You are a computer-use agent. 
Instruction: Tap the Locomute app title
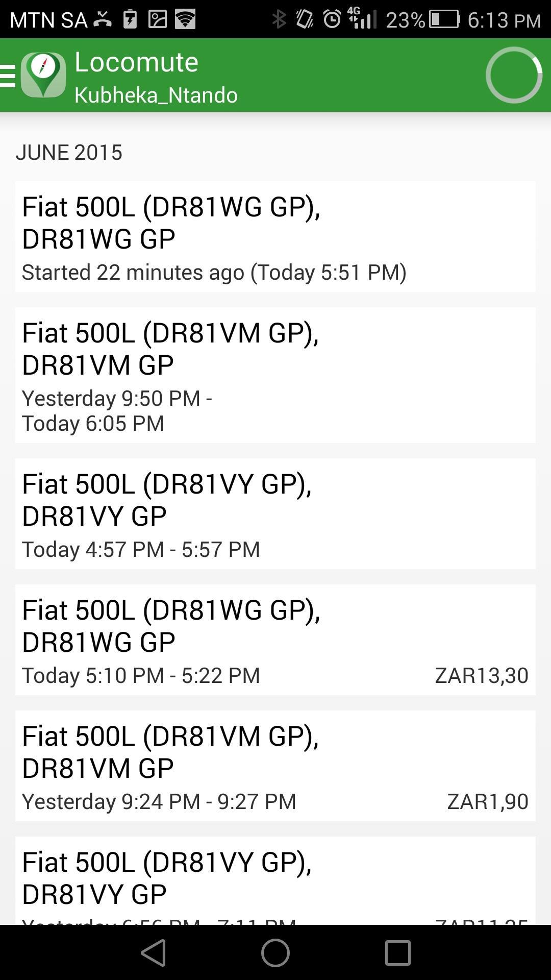136,62
